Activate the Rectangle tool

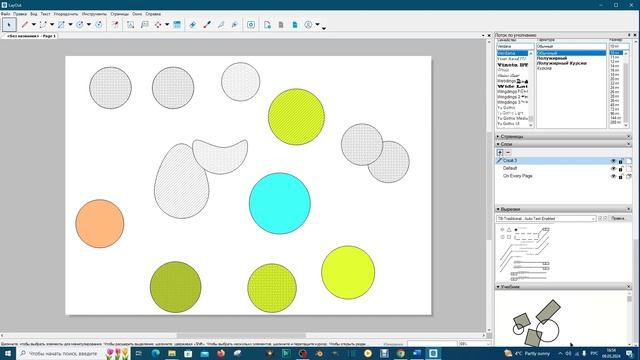61,24
